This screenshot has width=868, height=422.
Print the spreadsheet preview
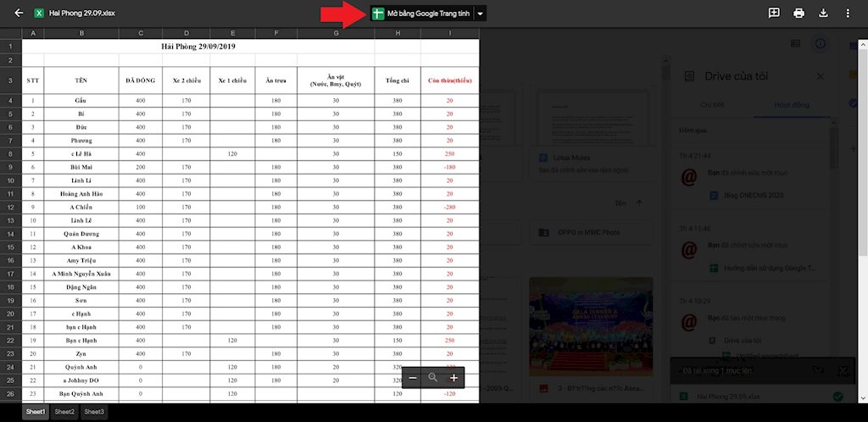click(x=798, y=14)
